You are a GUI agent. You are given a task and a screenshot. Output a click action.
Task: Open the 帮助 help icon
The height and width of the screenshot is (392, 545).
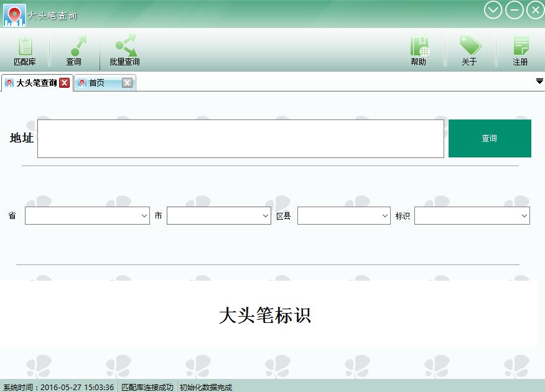point(419,46)
